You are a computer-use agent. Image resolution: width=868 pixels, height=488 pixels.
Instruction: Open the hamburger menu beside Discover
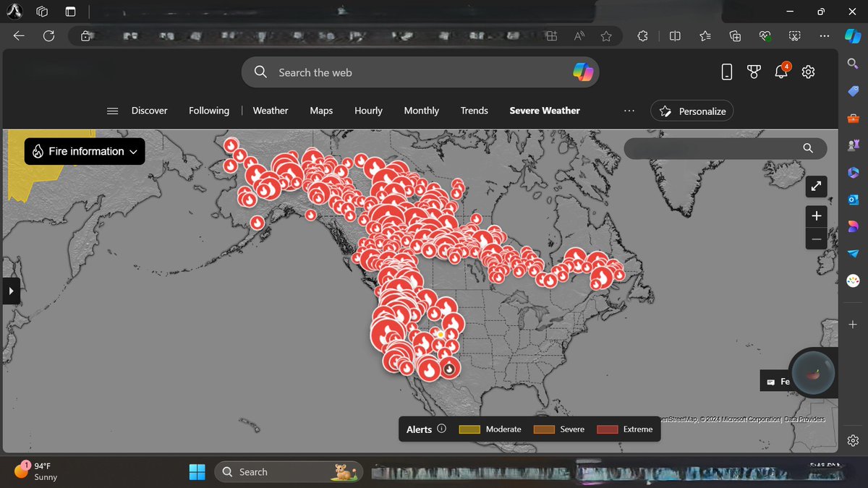[x=112, y=111]
